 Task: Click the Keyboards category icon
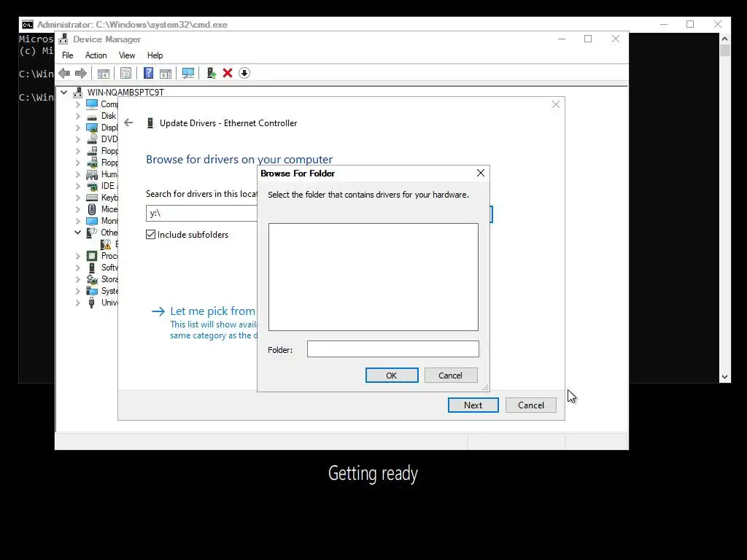tap(92, 198)
